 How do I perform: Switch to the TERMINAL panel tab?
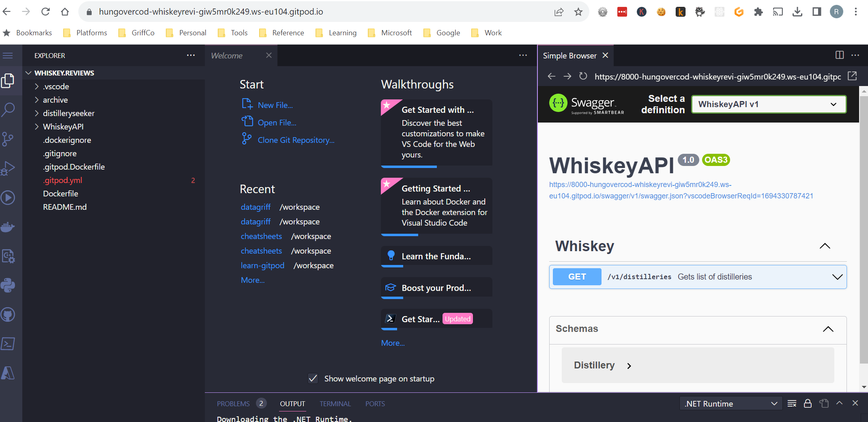(x=335, y=404)
